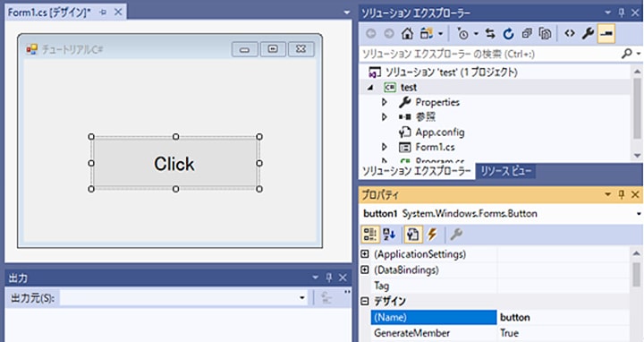Expand the Properties node
Viewport: 644px width, 342px height.
point(385,102)
